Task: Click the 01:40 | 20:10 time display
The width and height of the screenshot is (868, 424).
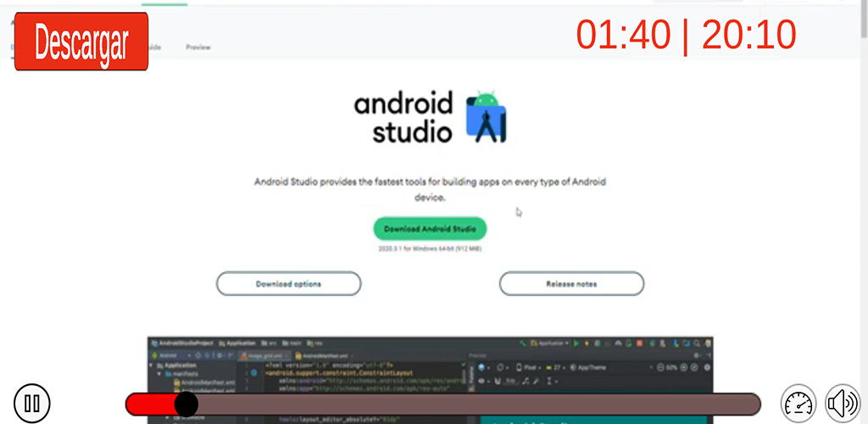Action: pyautogui.click(x=686, y=34)
